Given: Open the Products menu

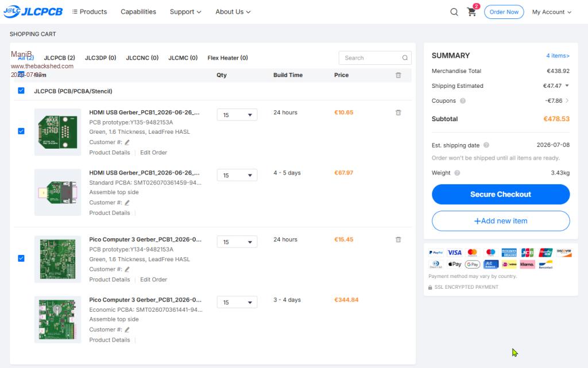Looking at the screenshot, I should (90, 12).
